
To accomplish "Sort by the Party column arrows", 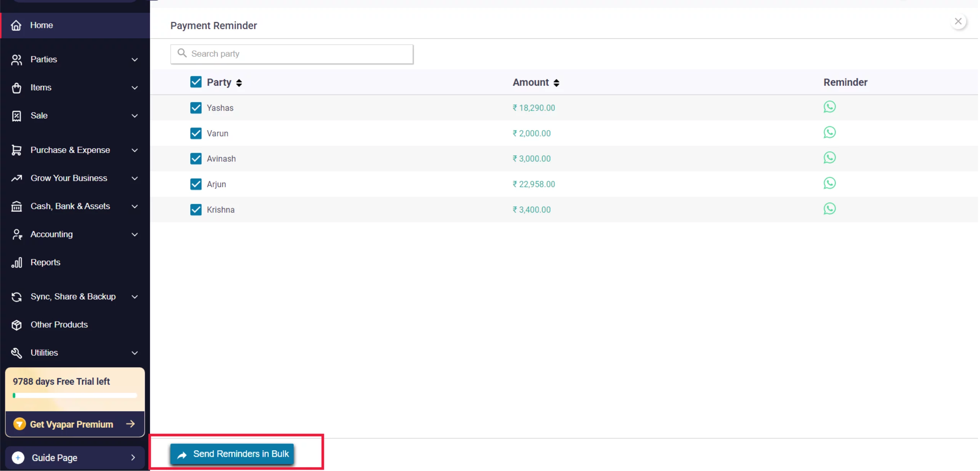I will tap(239, 83).
